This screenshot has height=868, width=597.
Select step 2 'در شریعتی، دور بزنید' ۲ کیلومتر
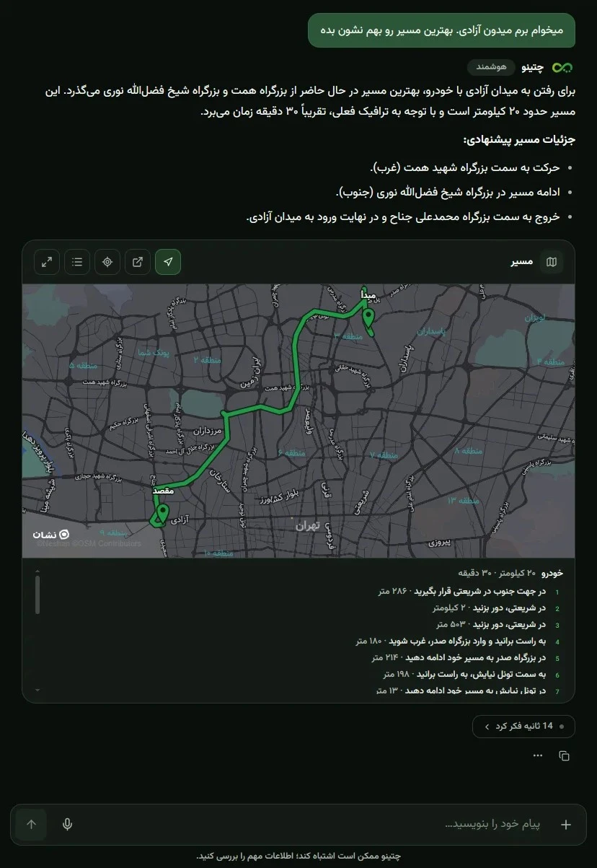[x=490, y=608]
